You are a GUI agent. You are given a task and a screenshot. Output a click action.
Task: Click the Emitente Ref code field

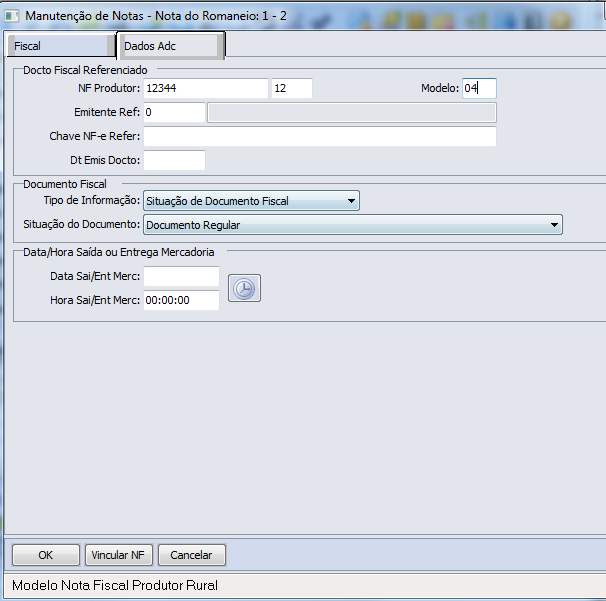(x=174, y=112)
